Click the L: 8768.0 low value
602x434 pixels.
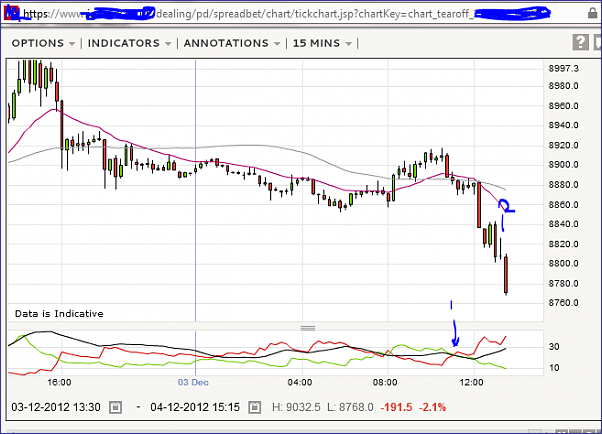point(350,407)
